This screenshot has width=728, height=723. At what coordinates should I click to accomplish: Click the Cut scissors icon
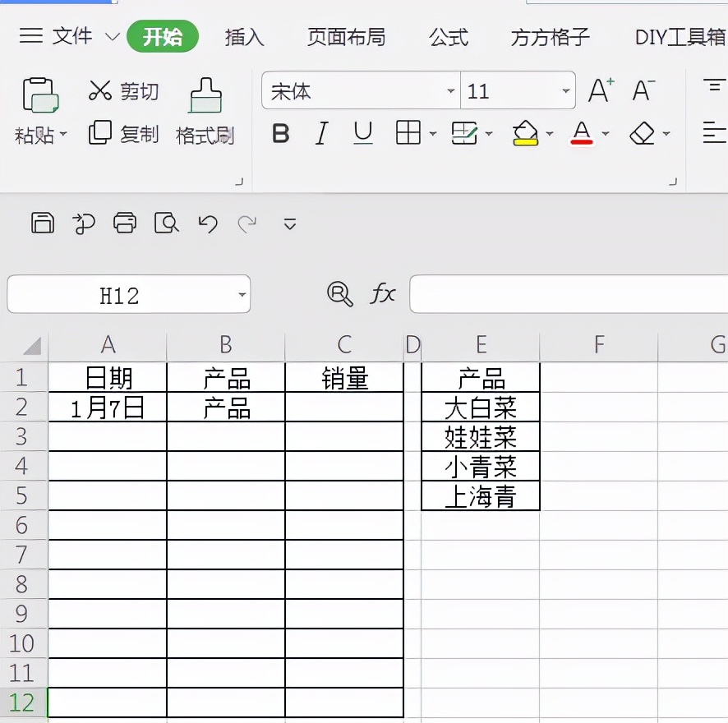tap(100, 90)
